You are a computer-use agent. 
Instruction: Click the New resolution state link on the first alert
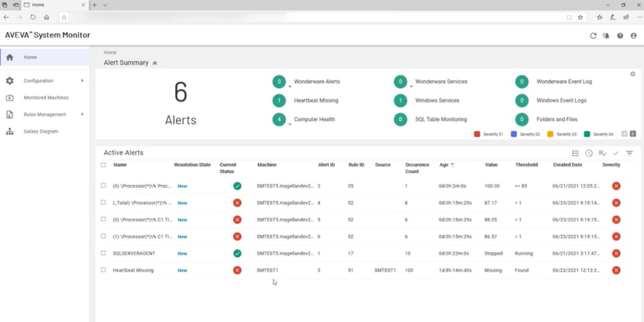click(182, 186)
